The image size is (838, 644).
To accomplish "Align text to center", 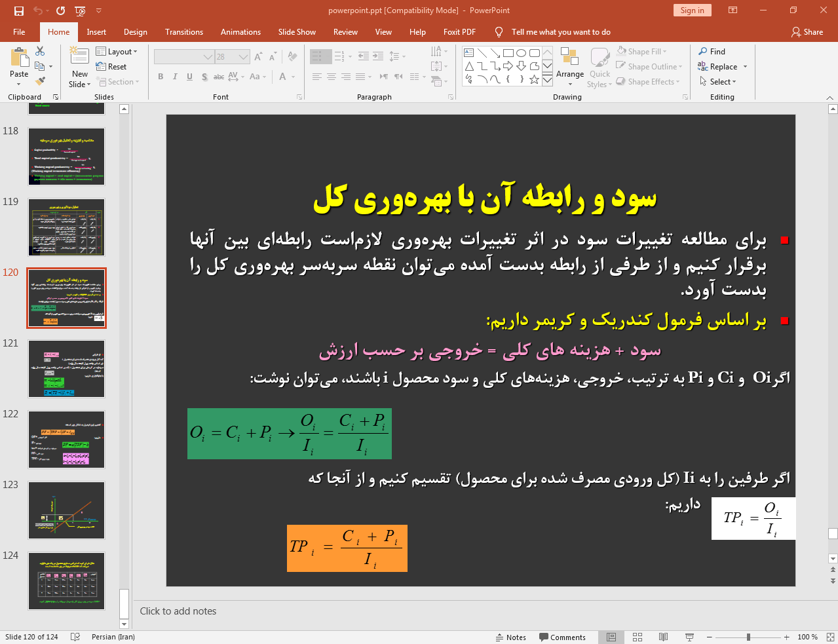I will [x=332, y=77].
